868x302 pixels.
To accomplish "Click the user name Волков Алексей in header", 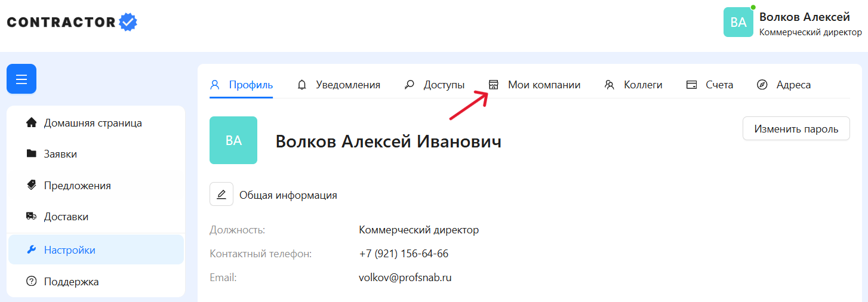I will [x=805, y=17].
